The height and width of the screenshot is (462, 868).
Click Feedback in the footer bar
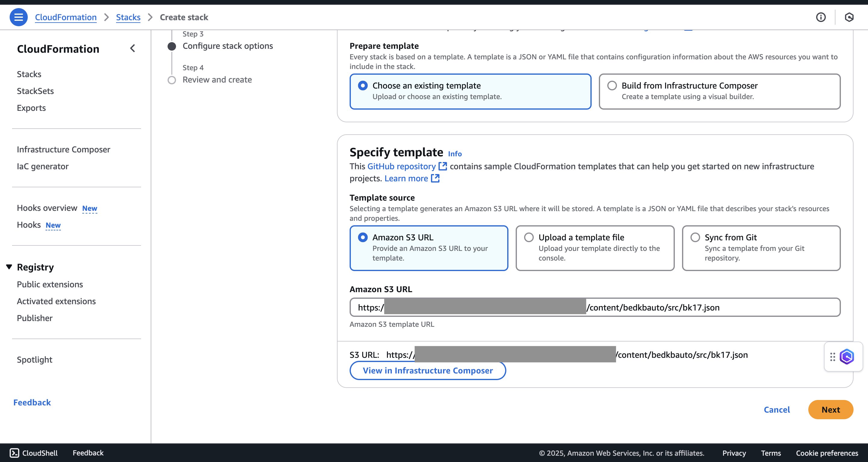click(x=88, y=453)
